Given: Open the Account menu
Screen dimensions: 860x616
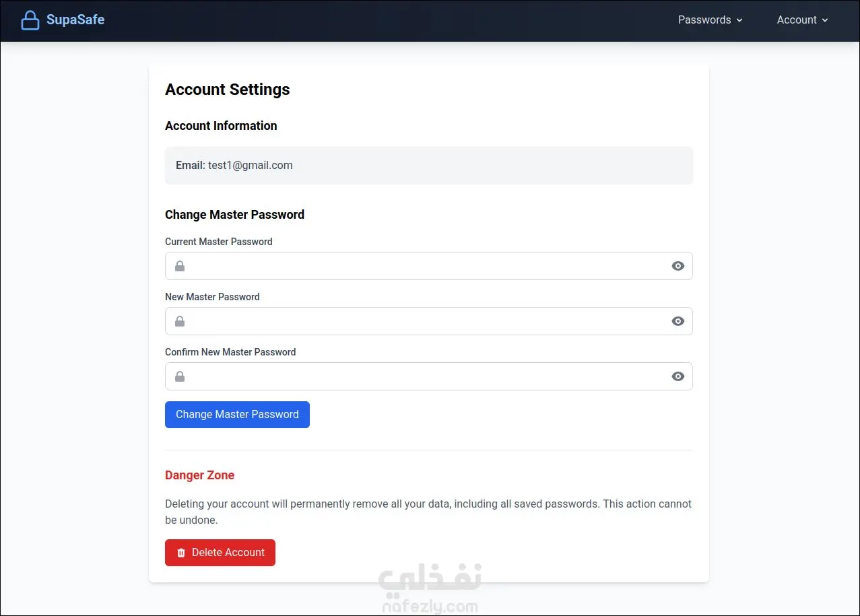Looking at the screenshot, I should 797,20.
